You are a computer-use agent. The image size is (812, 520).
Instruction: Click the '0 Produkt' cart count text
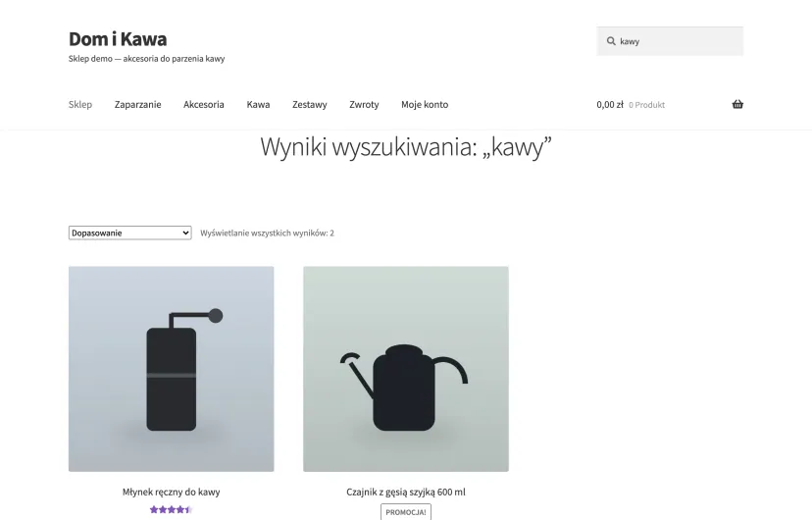click(x=647, y=105)
